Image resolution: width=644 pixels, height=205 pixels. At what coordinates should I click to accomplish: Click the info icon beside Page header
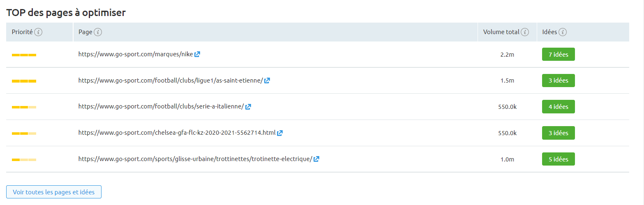tap(98, 32)
